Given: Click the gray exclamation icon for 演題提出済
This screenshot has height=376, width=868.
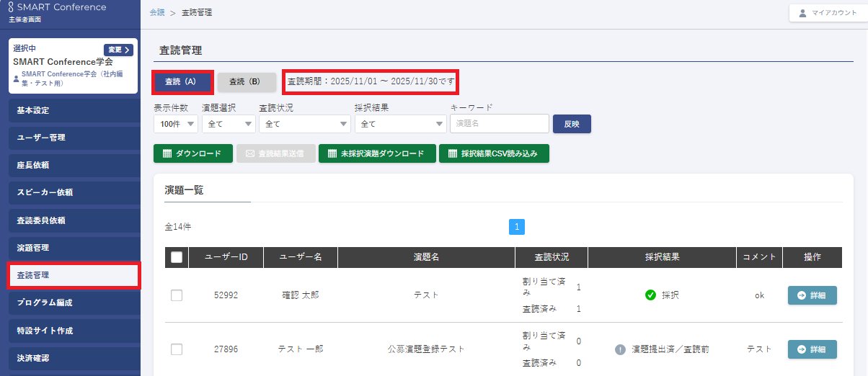Looking at the screenshot, I should [620, 349].
